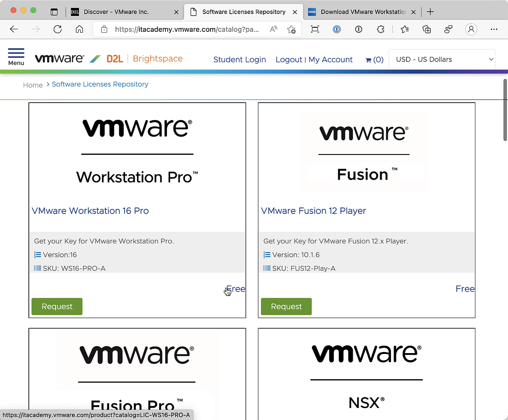Screen dimensions: 508x420
Task: Add page to favorites star icon
Action: click(x=291, y=29)
